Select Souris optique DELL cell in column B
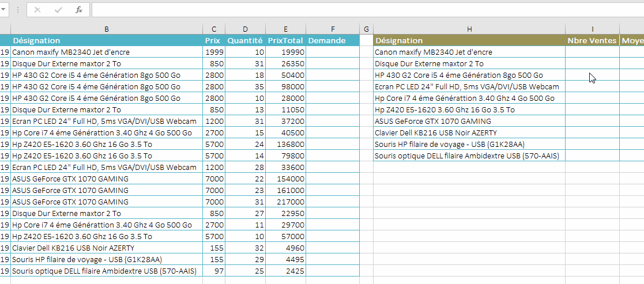The image size is (644, 284). coord(107,271)
